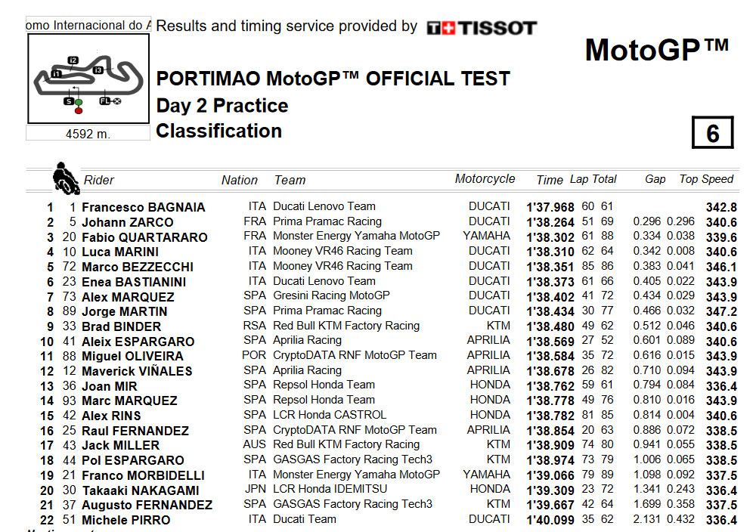This screenshot has width=756, height=532.
Task: Click the PORTIMAO MotoGP OFFICIAL TEST heading
Action: click(333, 79)
